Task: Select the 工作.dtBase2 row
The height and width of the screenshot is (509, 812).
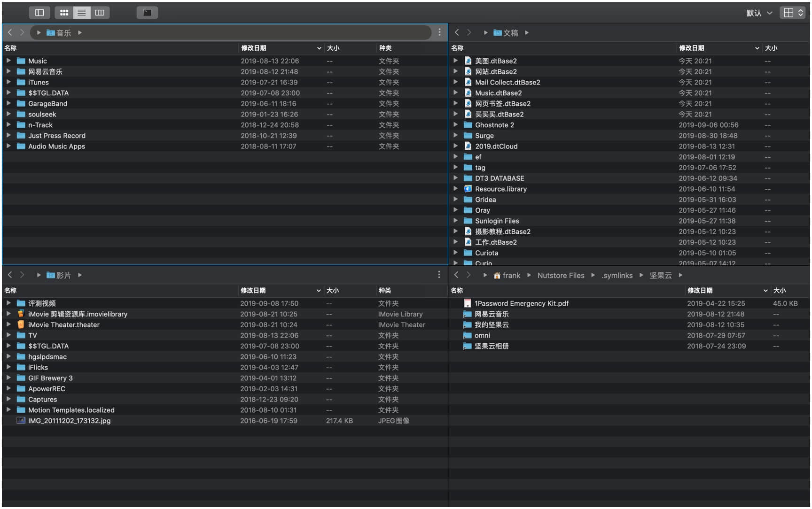Action: pos(630,242)
